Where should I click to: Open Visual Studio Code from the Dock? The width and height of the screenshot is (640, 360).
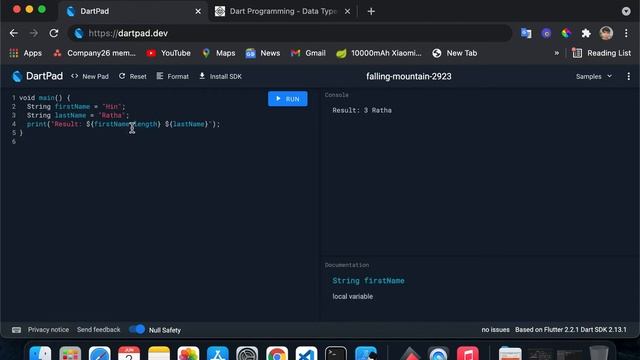pos(306,354)
